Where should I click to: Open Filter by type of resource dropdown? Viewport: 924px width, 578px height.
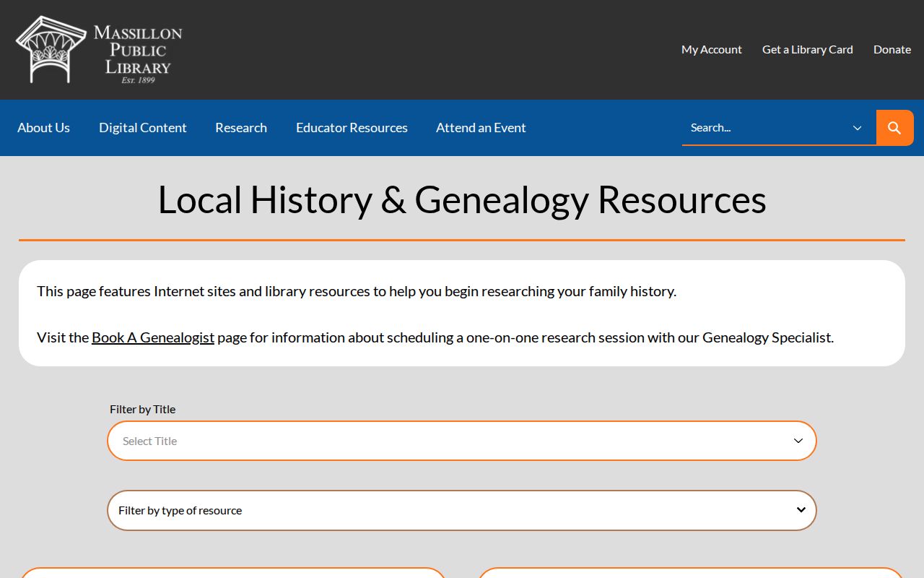click(x=462, y=510)
